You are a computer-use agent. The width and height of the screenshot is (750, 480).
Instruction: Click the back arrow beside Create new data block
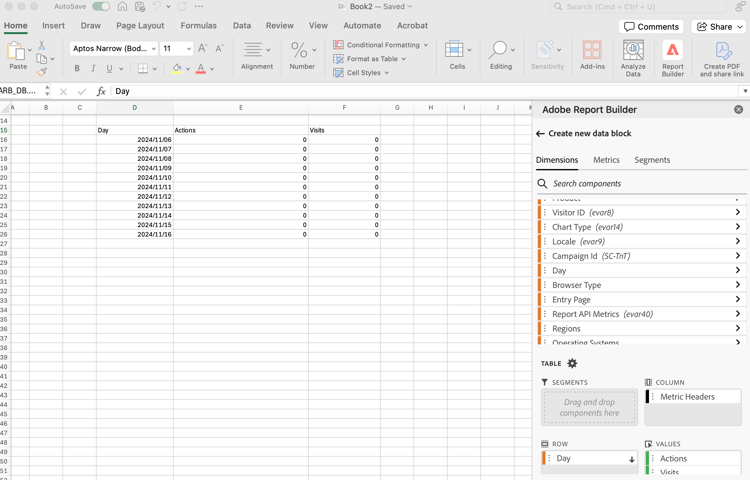[x=540, y=133]
